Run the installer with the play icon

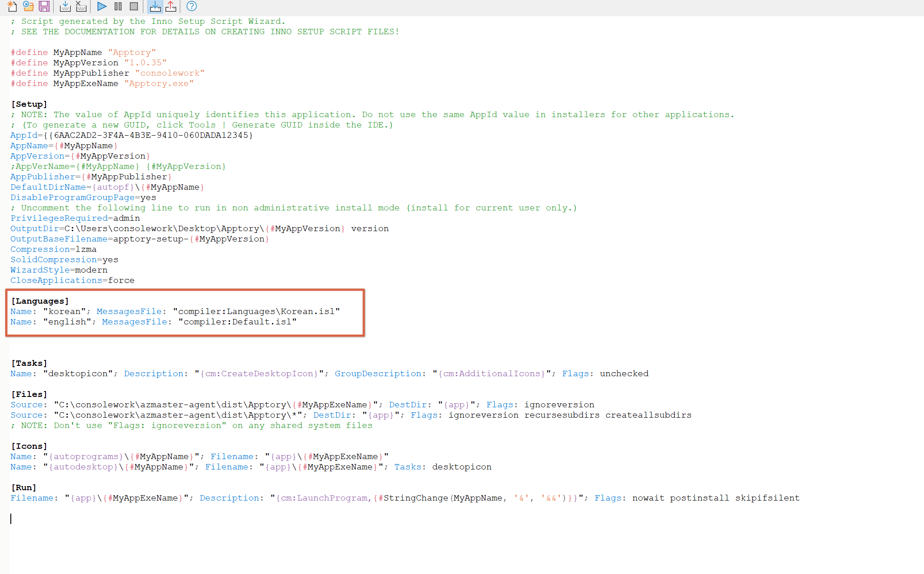click(x=102, y=6)
